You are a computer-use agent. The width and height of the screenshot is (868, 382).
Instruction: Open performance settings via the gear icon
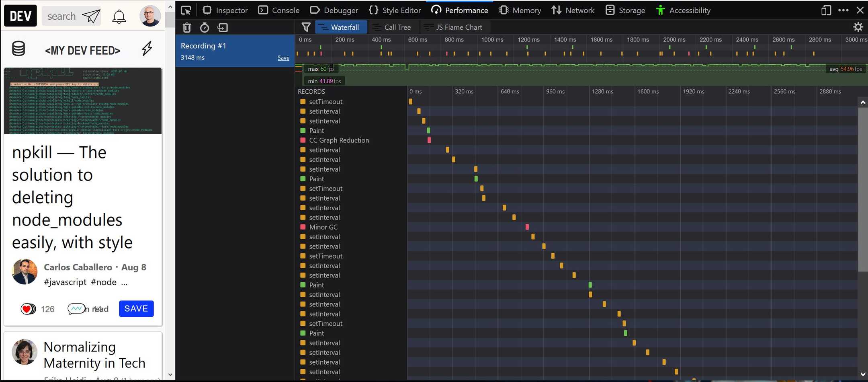858,27
